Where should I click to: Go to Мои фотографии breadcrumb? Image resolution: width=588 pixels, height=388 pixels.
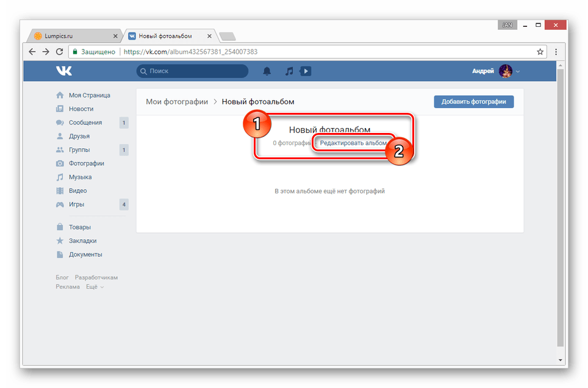tap(177, 102)
